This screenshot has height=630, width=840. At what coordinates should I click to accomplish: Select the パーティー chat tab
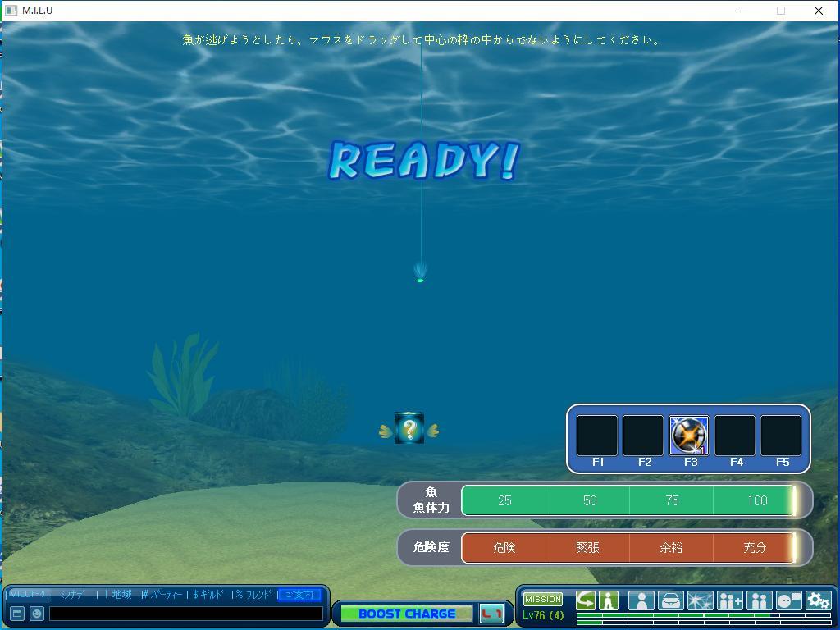(x=162, y=594)
